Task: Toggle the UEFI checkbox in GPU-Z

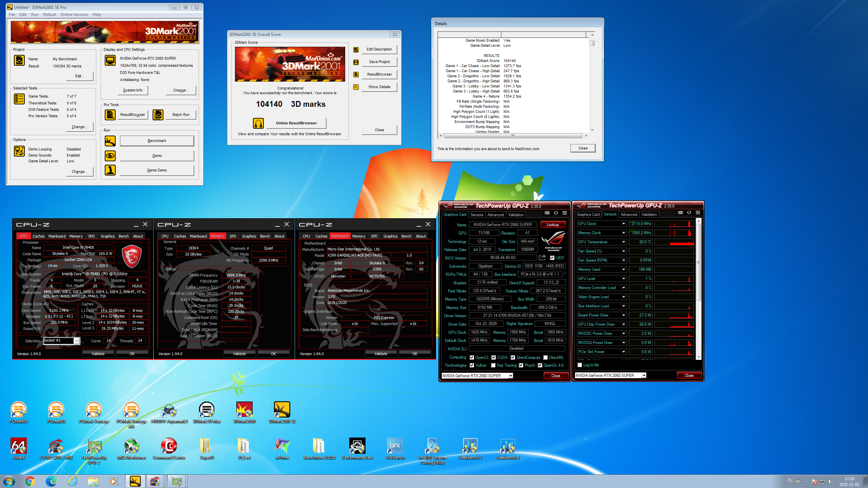Action: (x=552, y=258)
